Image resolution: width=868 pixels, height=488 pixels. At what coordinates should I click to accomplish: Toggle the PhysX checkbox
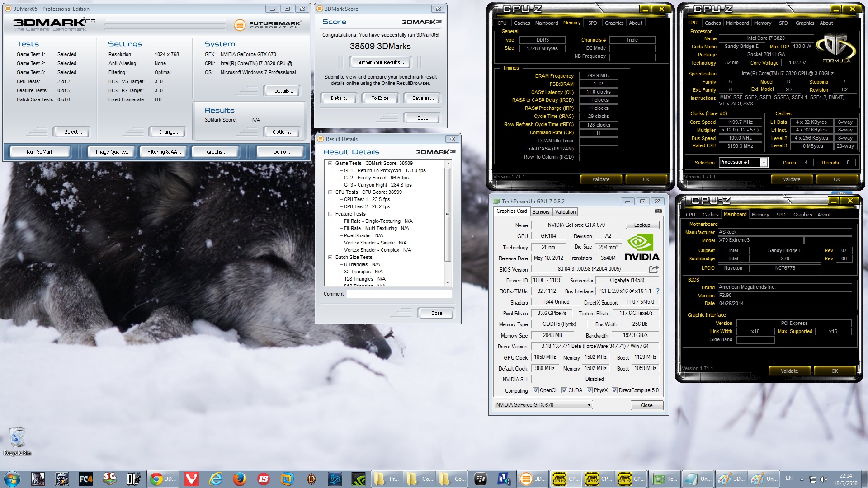(x=590, y=390)
